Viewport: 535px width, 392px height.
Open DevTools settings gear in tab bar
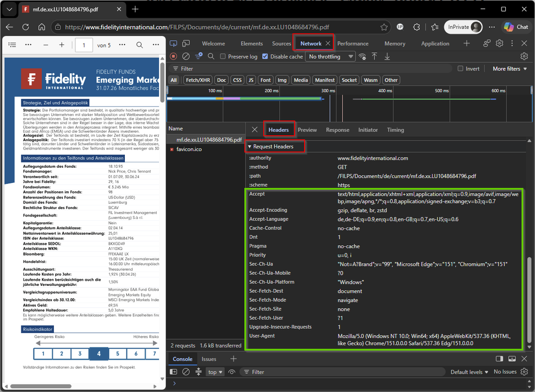(499, 43)
